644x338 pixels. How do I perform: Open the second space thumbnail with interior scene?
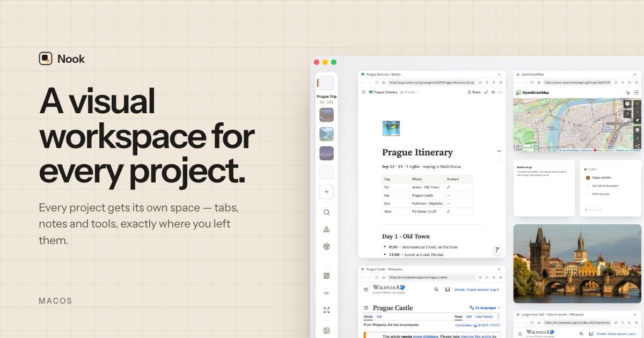pyautogui.click(x=326, y=115)
